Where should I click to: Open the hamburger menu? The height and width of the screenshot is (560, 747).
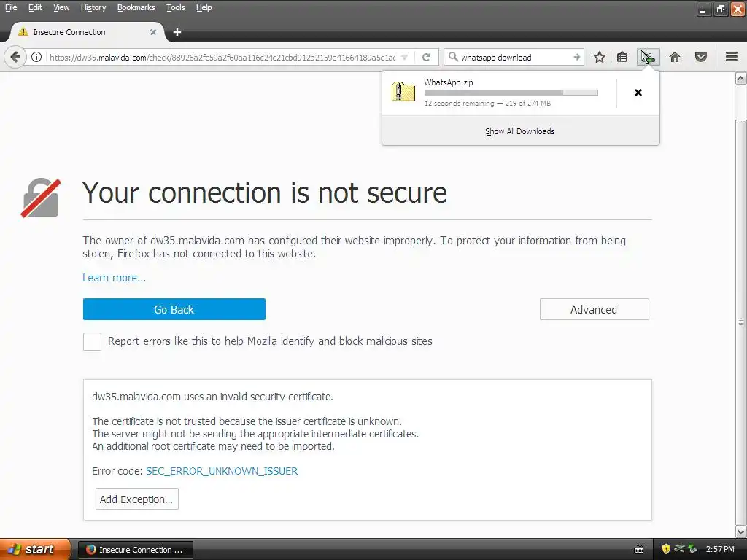[x=732, y=57]
